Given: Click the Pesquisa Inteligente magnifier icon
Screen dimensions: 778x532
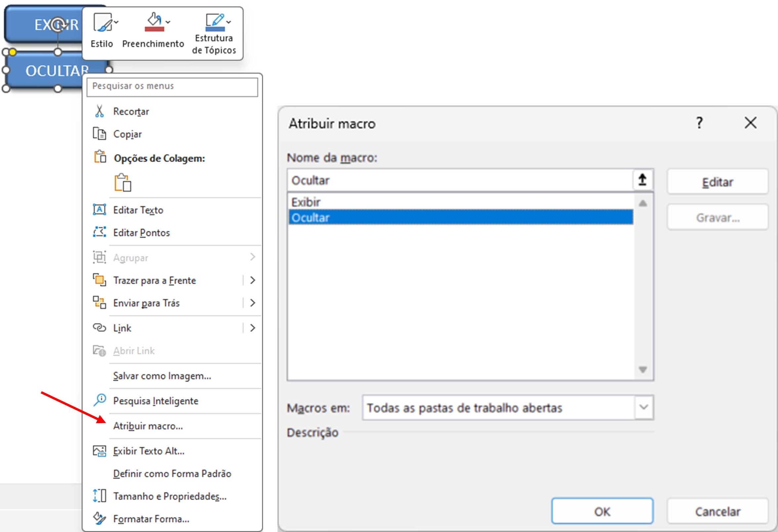Looking at the screenshot, I should 100,400.
